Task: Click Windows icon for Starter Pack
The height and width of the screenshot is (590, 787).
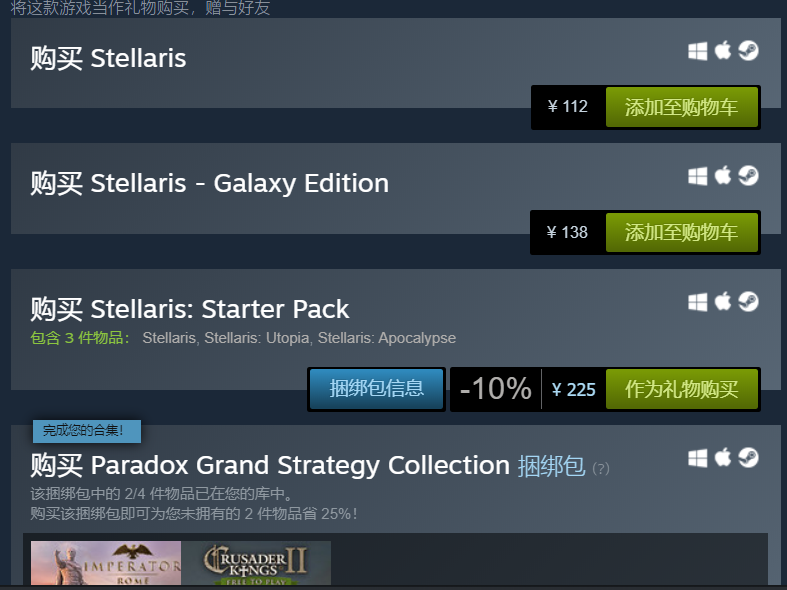Action: (698, 301)
